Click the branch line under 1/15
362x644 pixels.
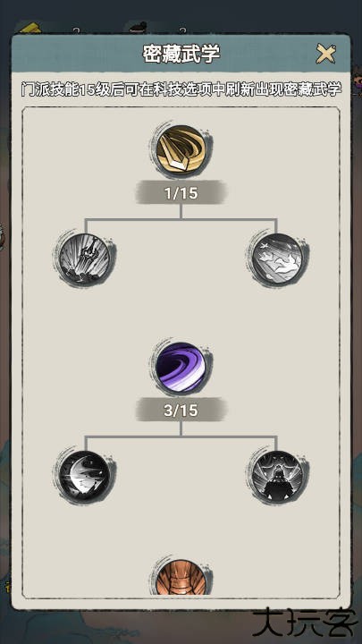tap(181, 219)
